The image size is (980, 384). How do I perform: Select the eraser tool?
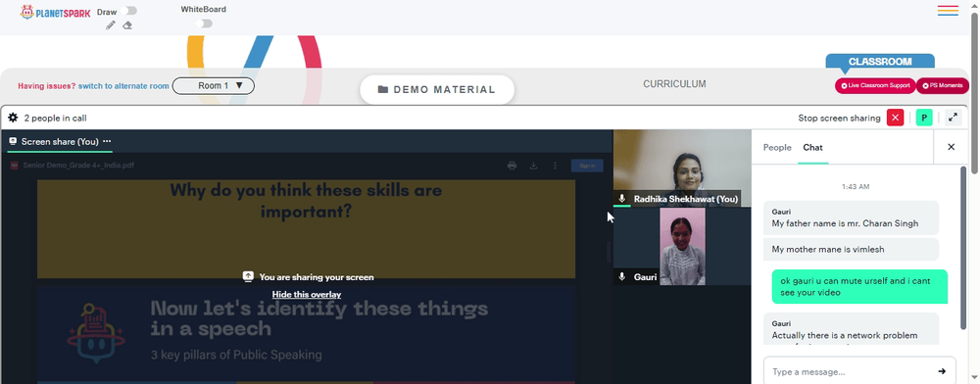tap(127, 24)
